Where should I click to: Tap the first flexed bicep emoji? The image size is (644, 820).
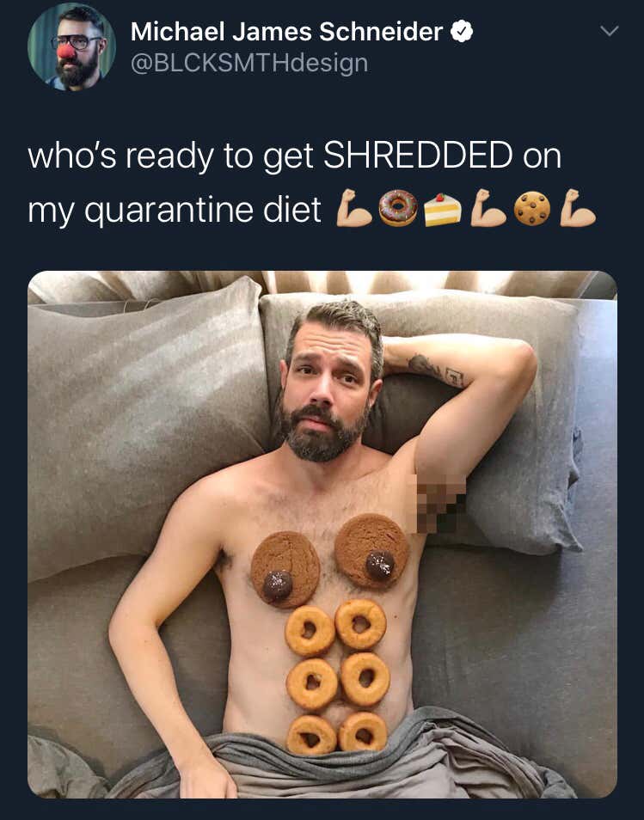pos(353,208)
